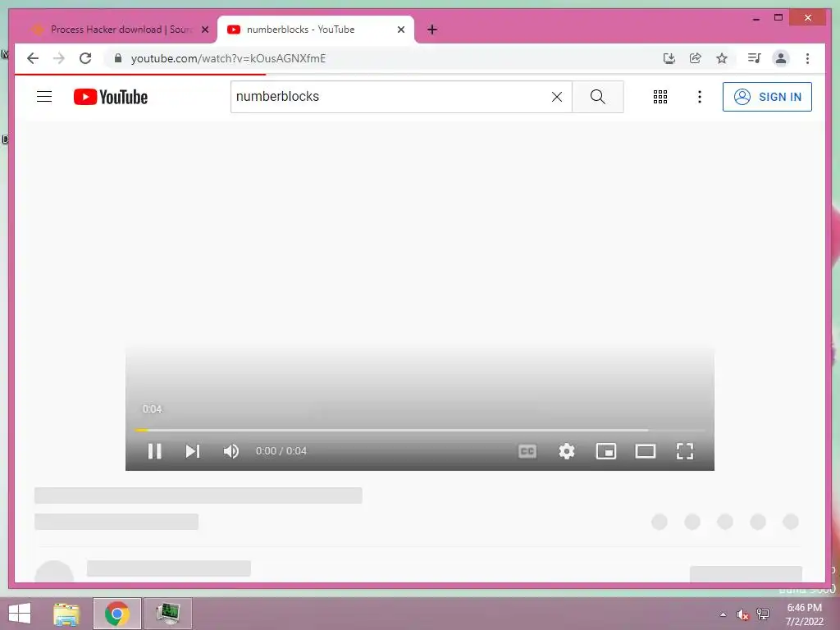Viewport: 840px width, 630px height.
Task: Clear the search query with X
Action: 557,97
